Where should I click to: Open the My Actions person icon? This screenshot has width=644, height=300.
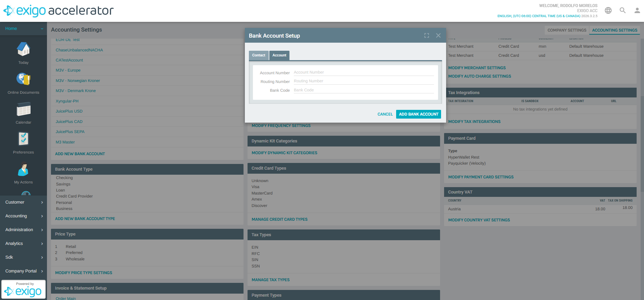click(23, 169)
